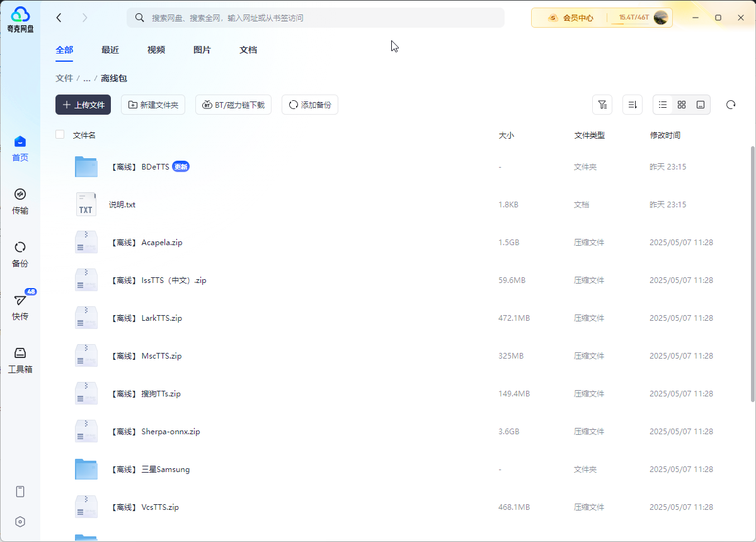Open the sort order dropdown
The width and height of the screenshot is (756, 542).
coord(633,105)
